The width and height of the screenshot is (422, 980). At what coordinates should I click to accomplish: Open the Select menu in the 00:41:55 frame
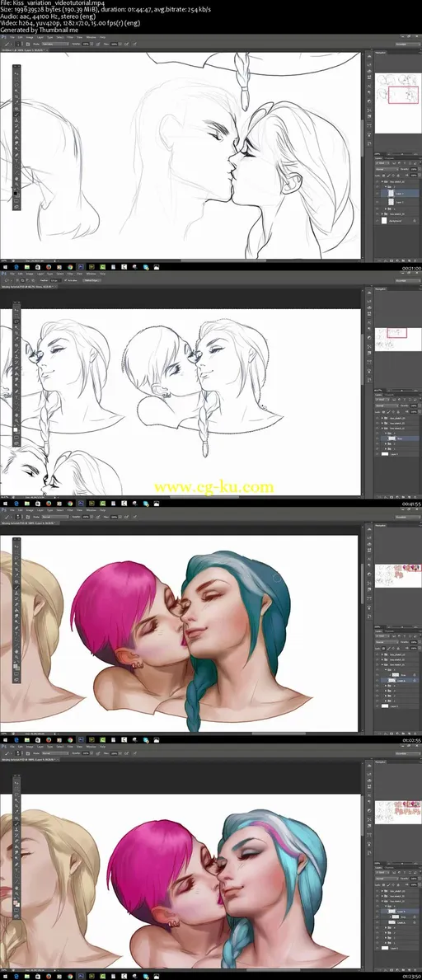(x=60, y=273)
